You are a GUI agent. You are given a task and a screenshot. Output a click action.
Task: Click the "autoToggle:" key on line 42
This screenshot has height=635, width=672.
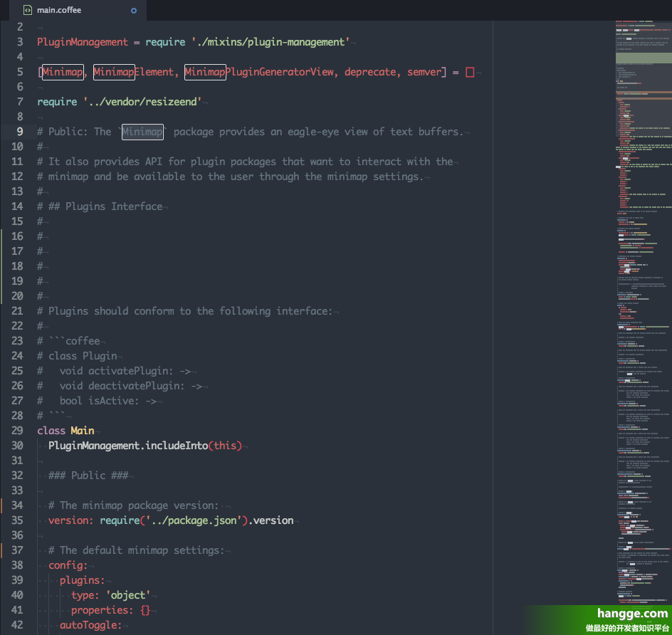click(91, 625)
